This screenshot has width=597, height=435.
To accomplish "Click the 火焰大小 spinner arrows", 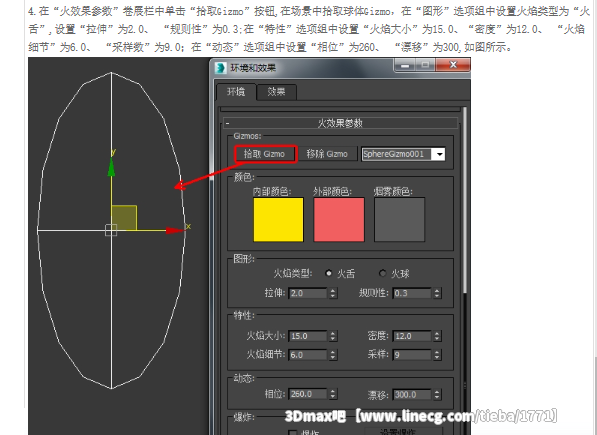I will click(x=333, y=336).
